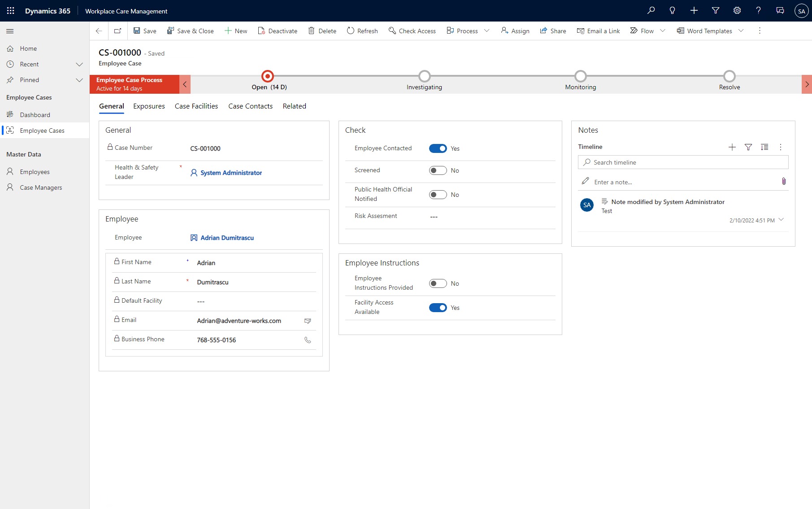Switch to the Exposures tab
Image resolution: width=812 pixels, height=509 pixels.
(x=149, y=106)
